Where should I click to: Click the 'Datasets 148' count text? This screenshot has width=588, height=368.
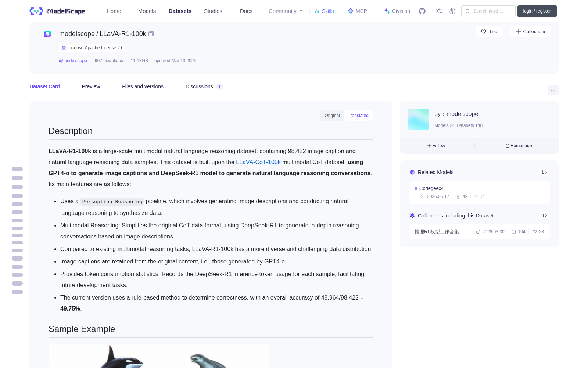coord(470,125)
